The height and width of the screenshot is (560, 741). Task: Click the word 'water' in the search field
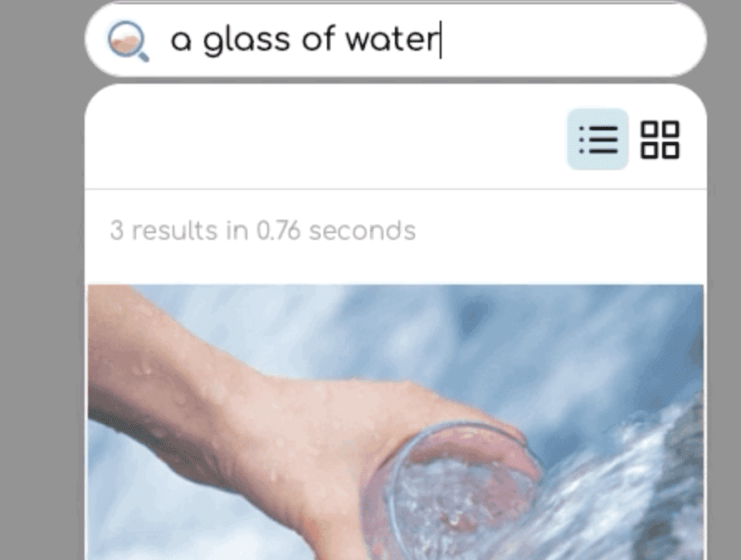[392, 40]
